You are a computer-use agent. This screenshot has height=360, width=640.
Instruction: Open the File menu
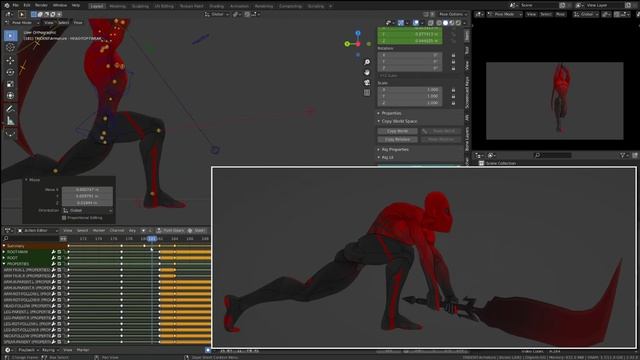16,5
